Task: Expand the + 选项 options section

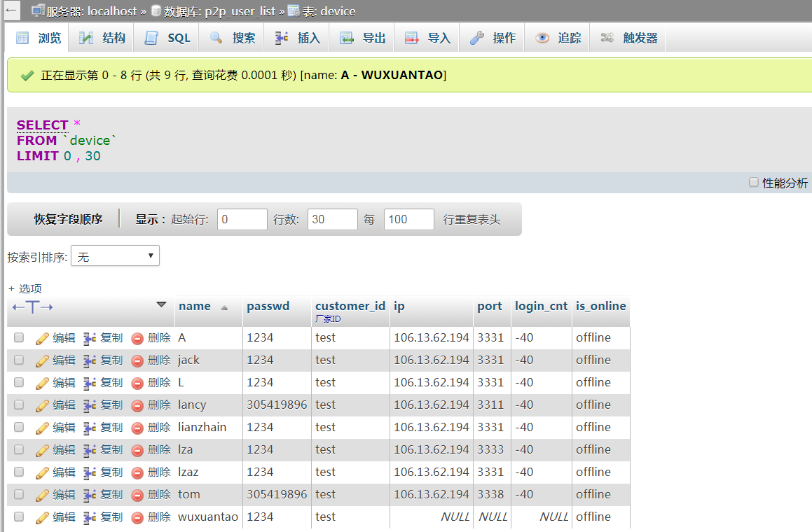Action: pyautogui.click(x=25, y=289)
